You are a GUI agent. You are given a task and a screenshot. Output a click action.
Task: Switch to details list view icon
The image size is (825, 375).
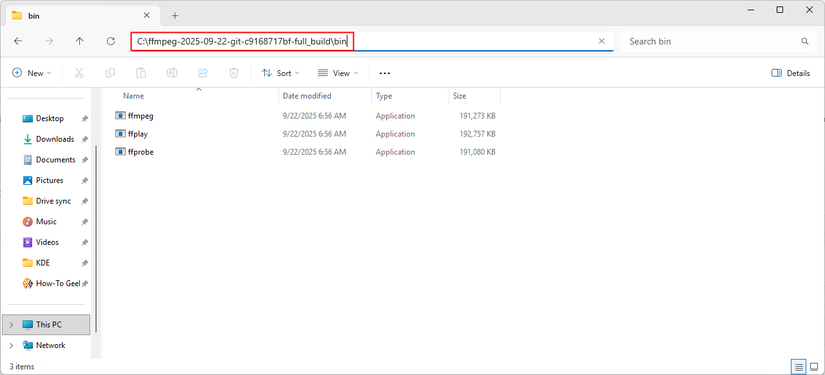(799, 366)
